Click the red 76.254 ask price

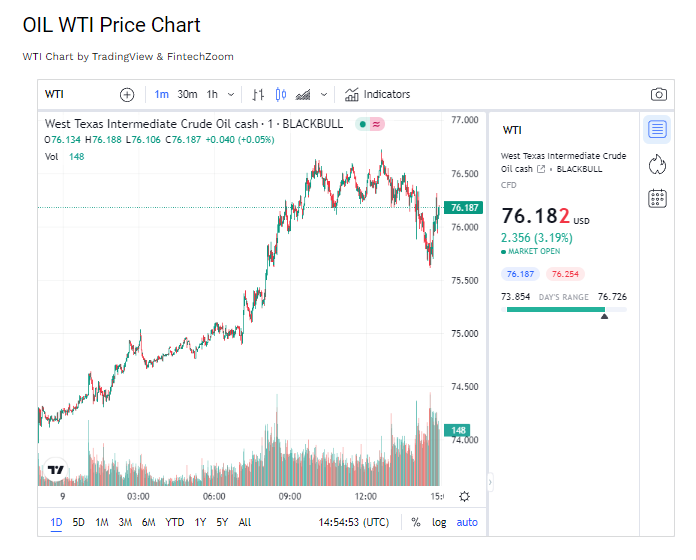[565, 274]
